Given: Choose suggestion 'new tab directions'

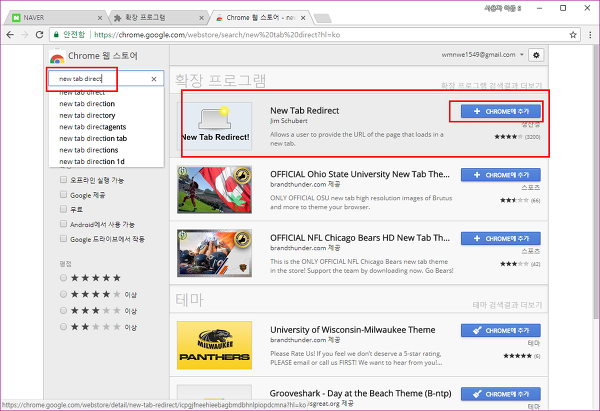Looking at the screenshot, I should click(x=88, y=150).
